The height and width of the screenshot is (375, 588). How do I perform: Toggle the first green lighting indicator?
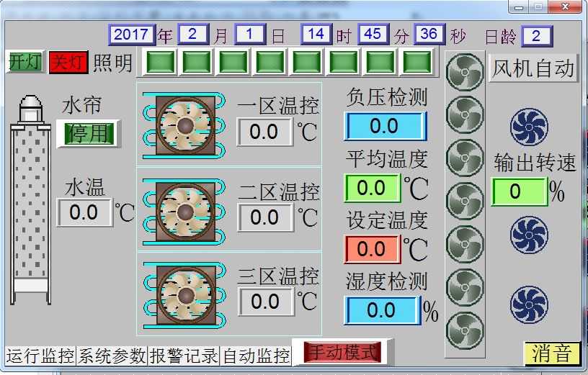coord(161,62)
